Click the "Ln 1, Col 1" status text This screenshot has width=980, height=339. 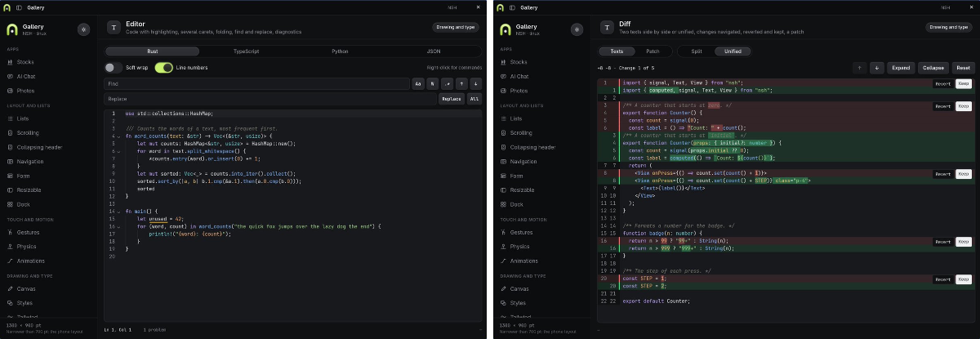pyautogui.click(x=117, y=330)
